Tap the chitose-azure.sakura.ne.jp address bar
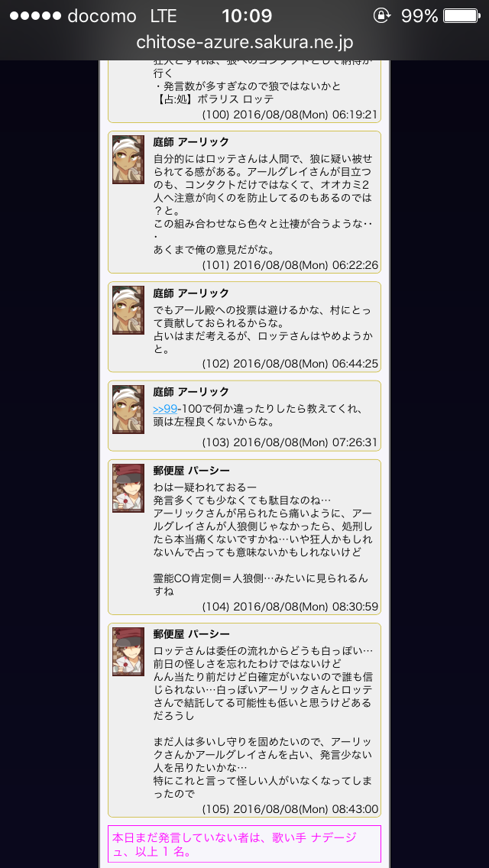Viewport: 489px width, 868px height. click(244, 43)
